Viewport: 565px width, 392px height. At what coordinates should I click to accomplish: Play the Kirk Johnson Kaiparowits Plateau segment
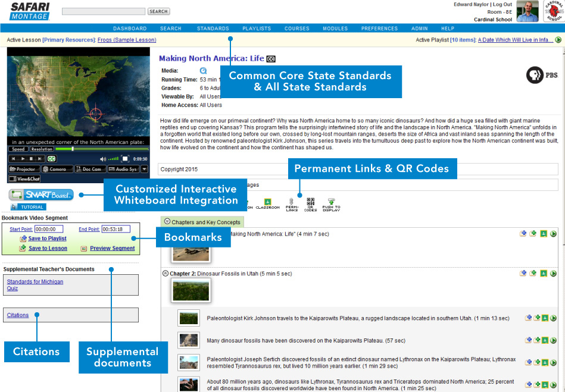554,318
